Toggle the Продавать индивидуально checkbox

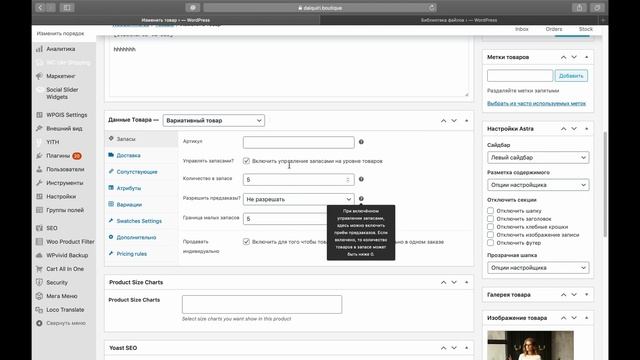[x=246, y=242]
